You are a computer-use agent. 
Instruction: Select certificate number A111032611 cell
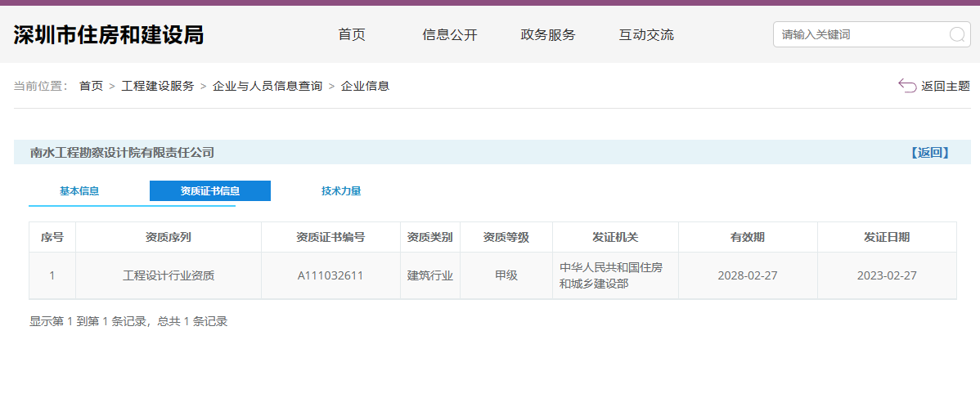pos(330,275)
